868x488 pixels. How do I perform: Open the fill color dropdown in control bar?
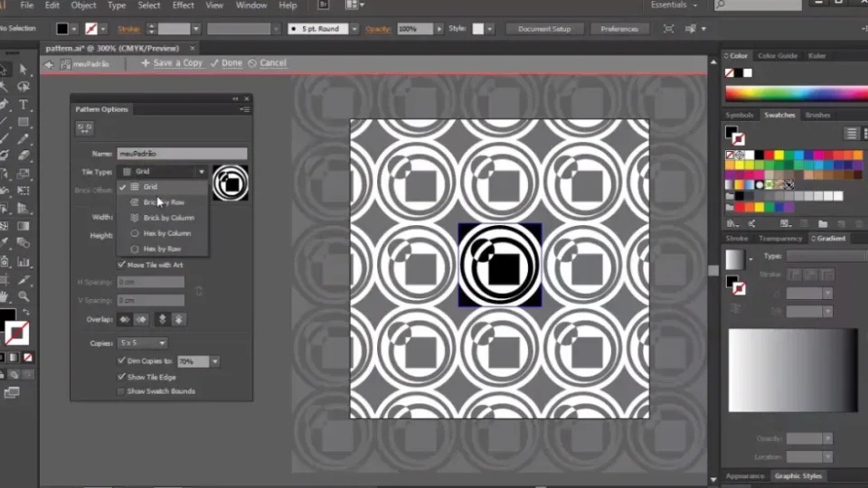point(73,29)
